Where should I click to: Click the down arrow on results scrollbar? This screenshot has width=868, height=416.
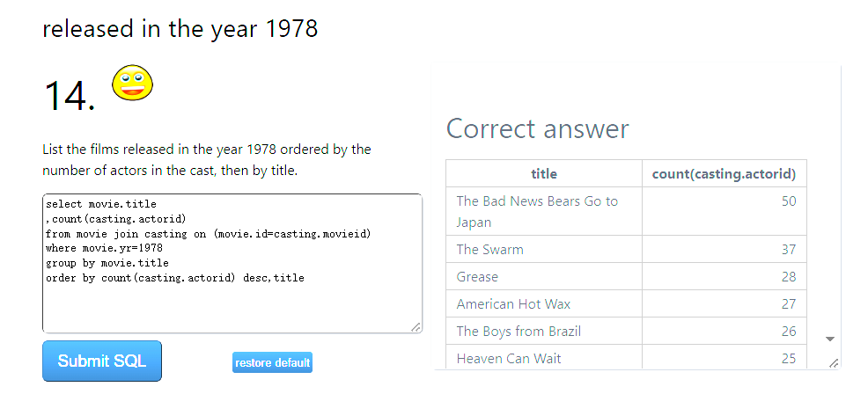click(830, 339)
